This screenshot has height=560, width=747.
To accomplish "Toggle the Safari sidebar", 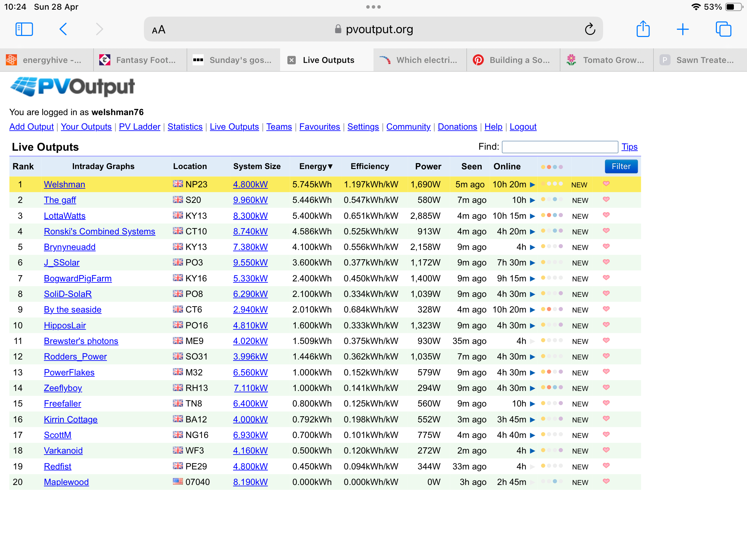I will 24,29.
